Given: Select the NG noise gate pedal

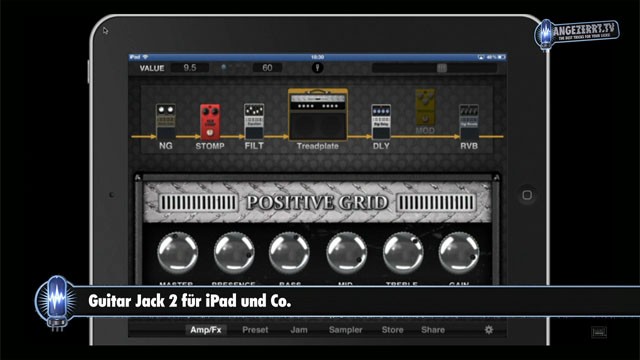Looking at the screenshot, I should click(x=166, y=122).
